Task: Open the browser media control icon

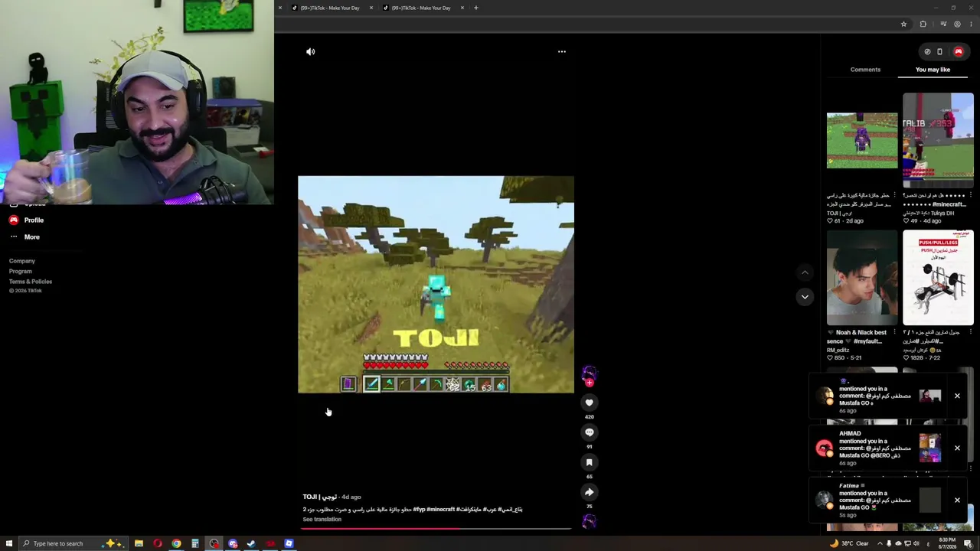Action: (943, 24)
